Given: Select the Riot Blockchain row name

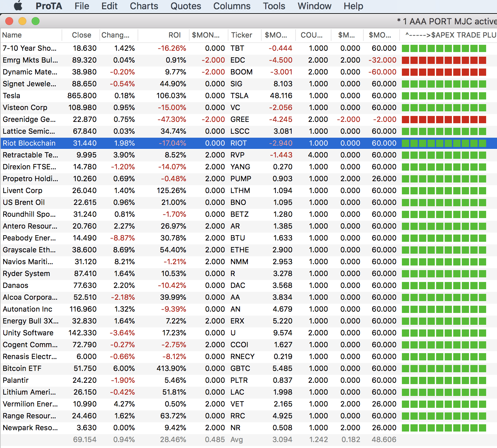Looking at the screenshot, I should click(x=29, y=143).
